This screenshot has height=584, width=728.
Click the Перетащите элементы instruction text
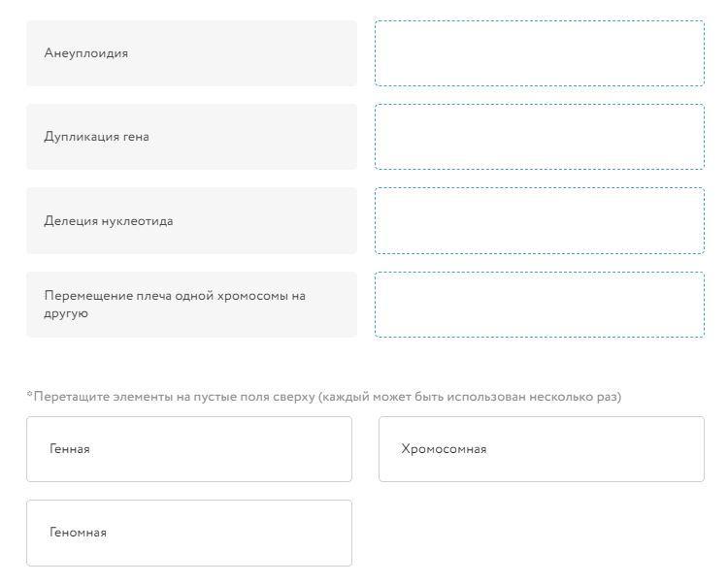click(x=324, y=397)
